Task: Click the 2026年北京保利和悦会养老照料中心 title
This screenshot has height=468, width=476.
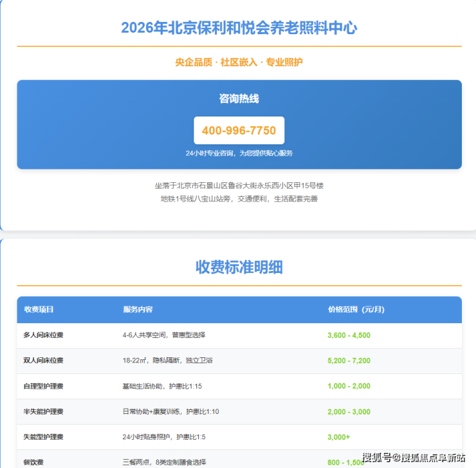Action: click(x=239, y=28)
